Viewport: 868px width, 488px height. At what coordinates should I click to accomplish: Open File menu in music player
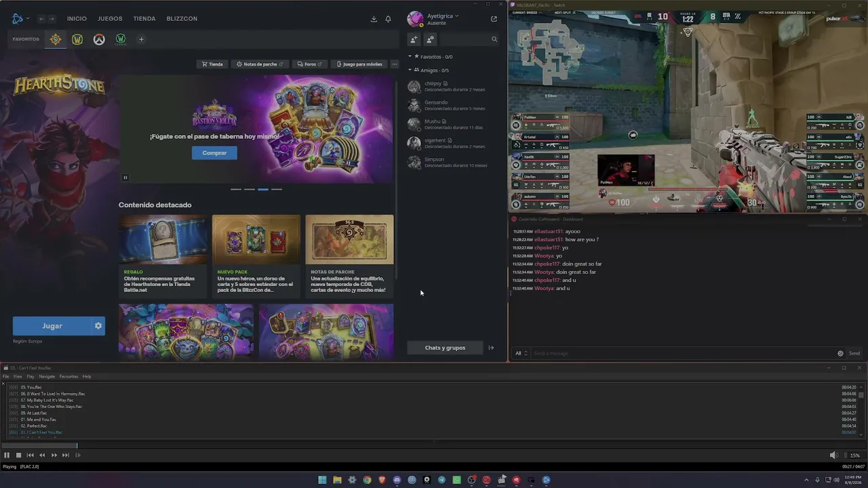point(6,377)
